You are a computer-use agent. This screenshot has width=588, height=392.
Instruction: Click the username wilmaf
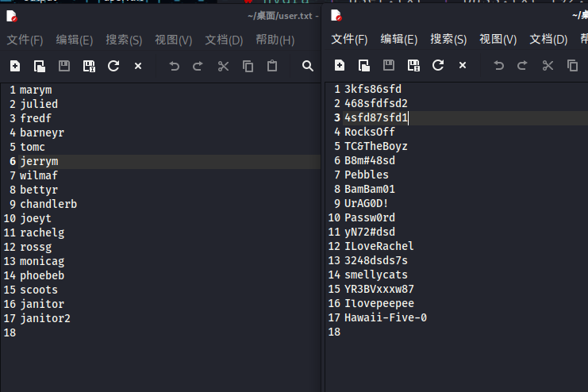[x=39, y=175]
